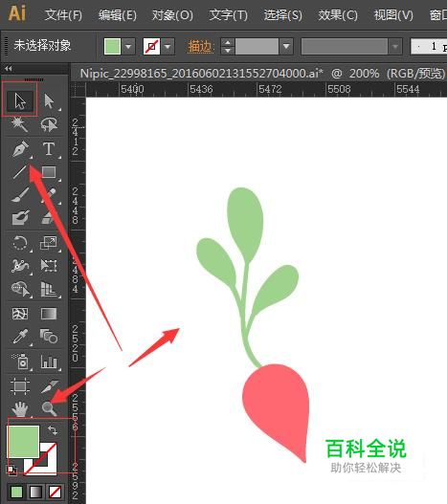Select the Rectangle tool
Image resolution: width=447 pixels, height=504 pixels.
[49, 172]
